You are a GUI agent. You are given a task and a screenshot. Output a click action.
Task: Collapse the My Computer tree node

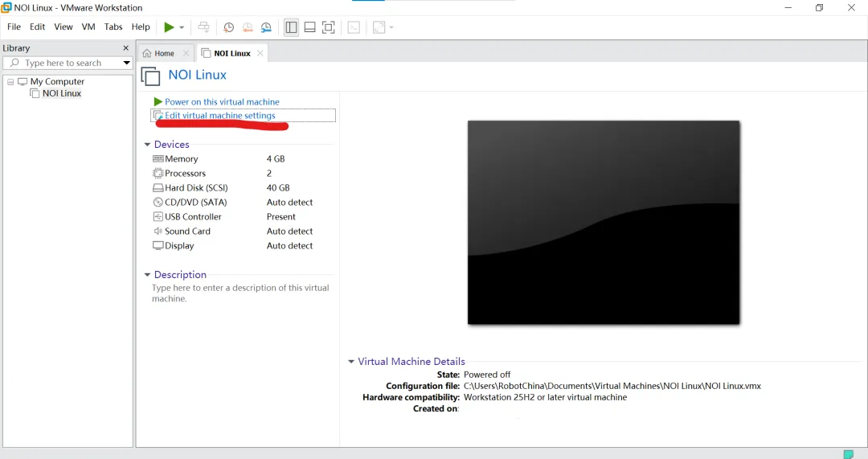(10, 81)
